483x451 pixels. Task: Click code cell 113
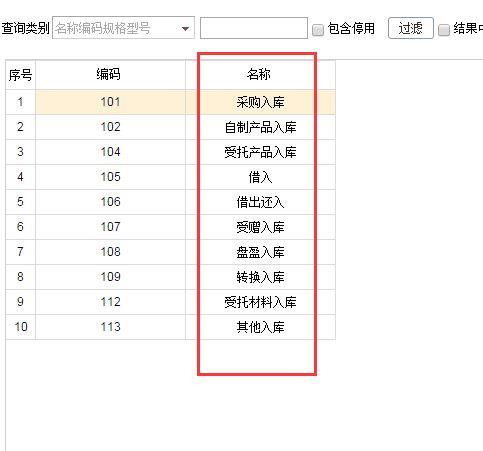coord(110,327)
